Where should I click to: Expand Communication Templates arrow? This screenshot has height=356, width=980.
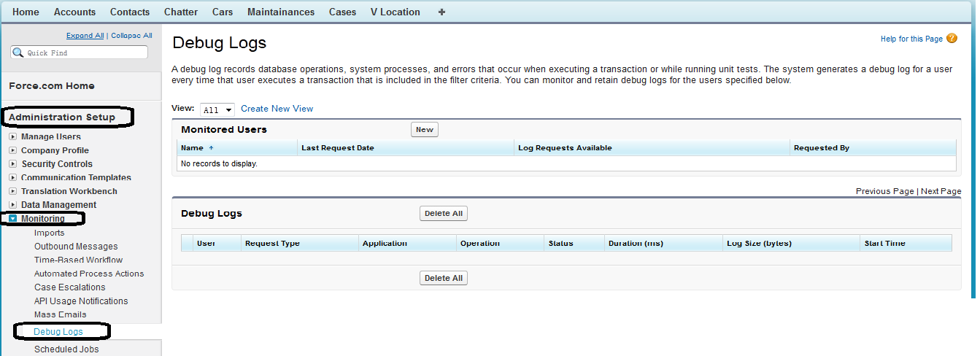tap(12, 177)
